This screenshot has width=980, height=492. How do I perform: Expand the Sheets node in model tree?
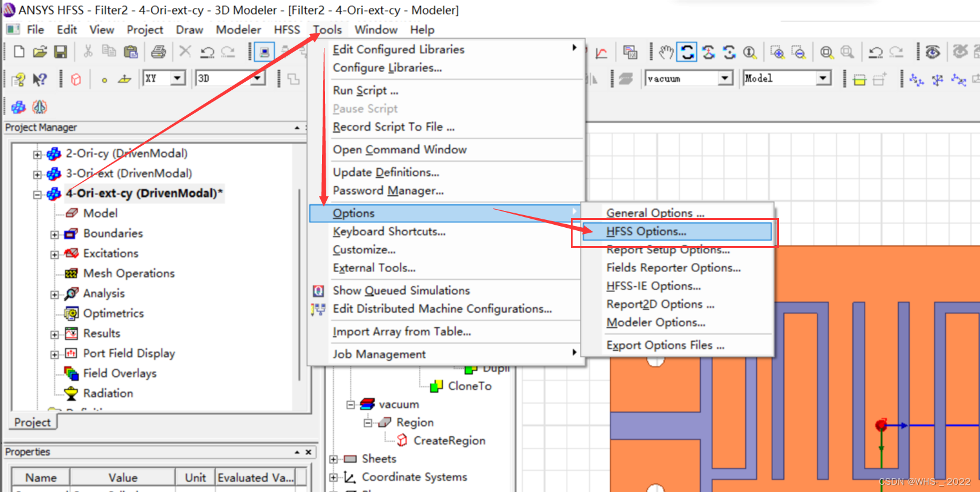[334, 459]
